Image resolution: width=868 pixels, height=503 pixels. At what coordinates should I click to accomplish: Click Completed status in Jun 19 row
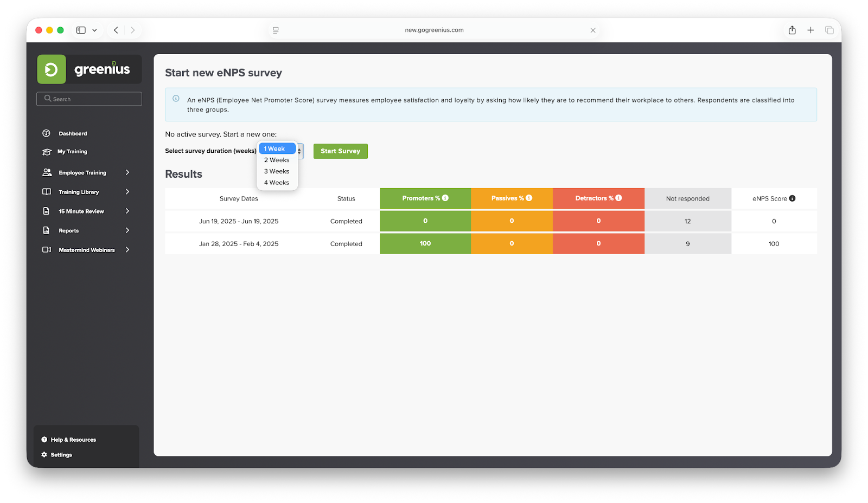(346, 221)
